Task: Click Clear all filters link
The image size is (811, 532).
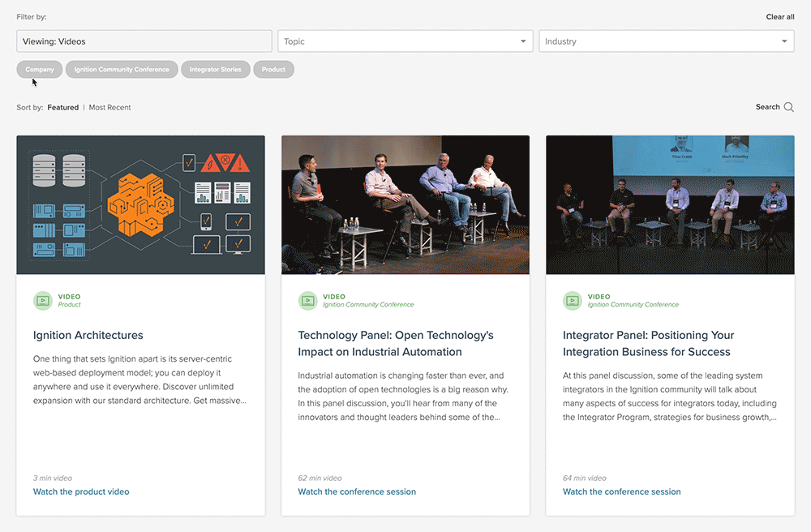Action: [x=780, y=17]
